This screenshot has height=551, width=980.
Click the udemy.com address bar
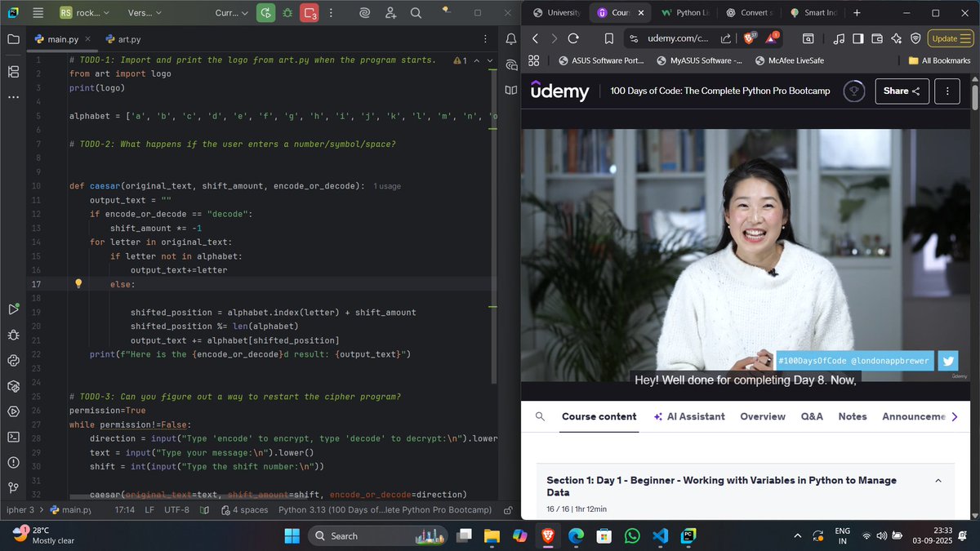pos(679,38)
